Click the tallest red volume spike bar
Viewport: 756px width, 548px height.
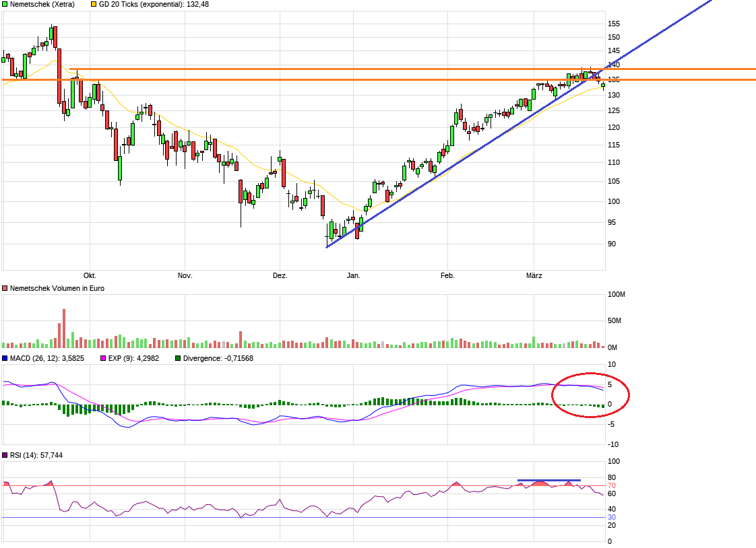click(x=64, y=328)
